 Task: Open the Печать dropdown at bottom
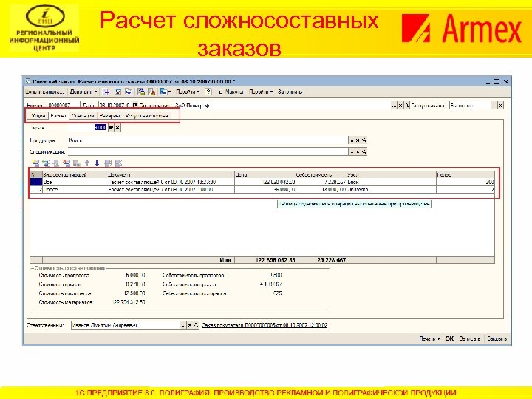[429, 338]
